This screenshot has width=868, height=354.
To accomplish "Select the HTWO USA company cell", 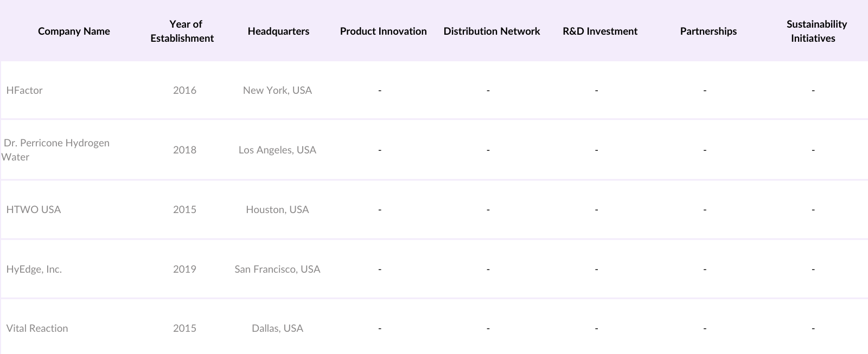I will 34,209.
